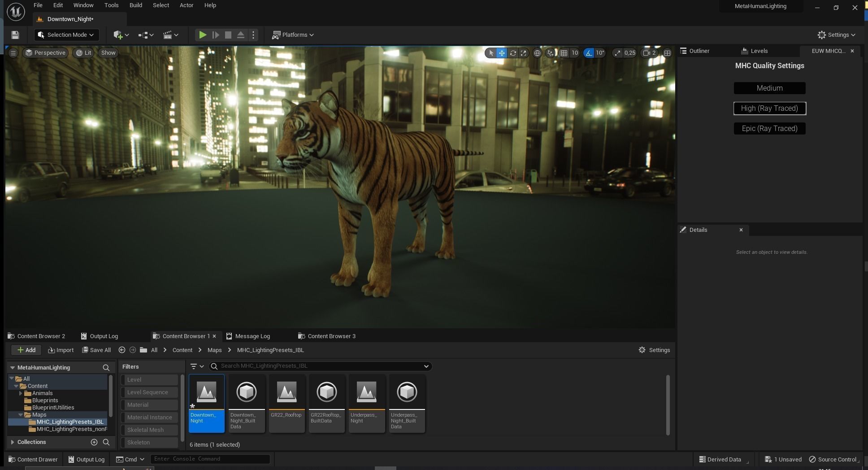Close the EUW MHCQ tab
The height and width of the screenshot is (470, 868).
(852, 51)
